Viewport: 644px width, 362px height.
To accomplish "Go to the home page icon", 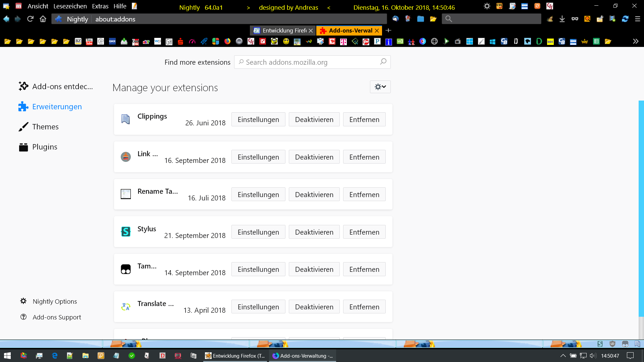I will pos(43,19).
